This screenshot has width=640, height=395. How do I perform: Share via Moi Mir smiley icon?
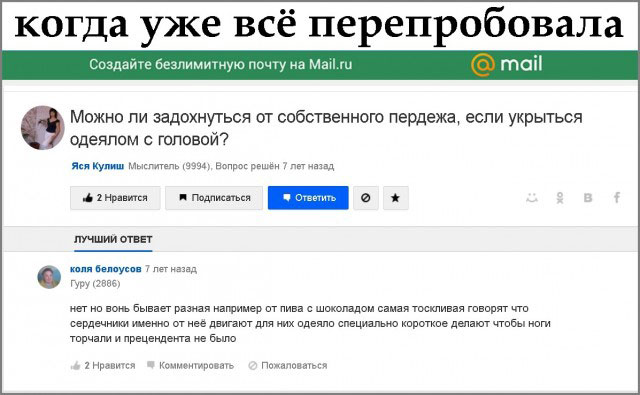pyautogui.click(x=531, y=198)
